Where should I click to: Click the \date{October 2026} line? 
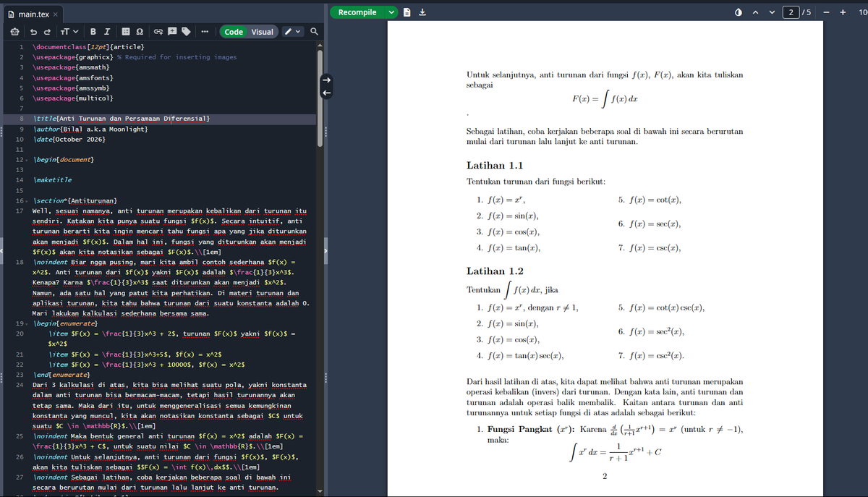pos(69,139)
